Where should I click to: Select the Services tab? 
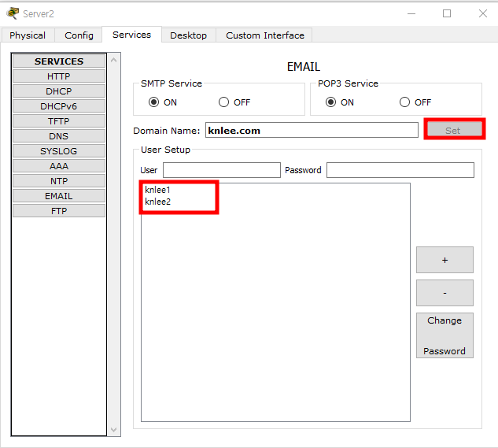(131, 35)
